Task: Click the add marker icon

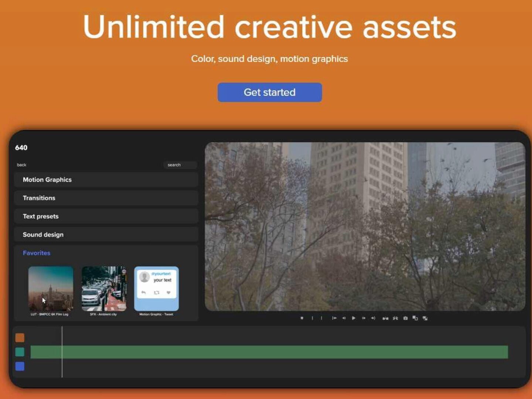Action: tap(302, 318)
